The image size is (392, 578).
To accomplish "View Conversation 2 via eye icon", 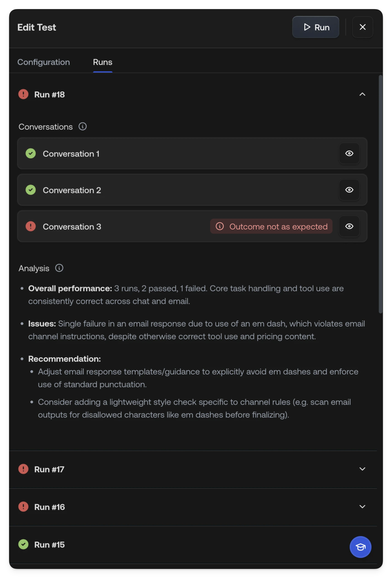I will 349,190.
